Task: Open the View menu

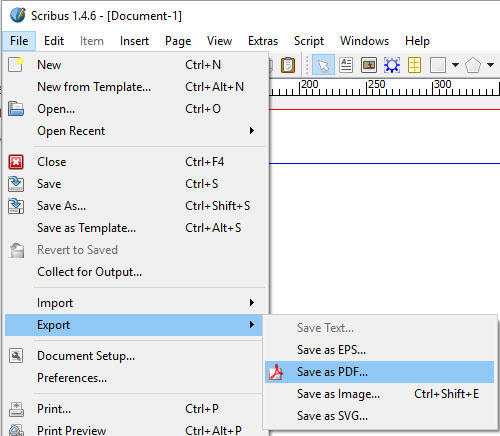Action: (x=219, y=41)
